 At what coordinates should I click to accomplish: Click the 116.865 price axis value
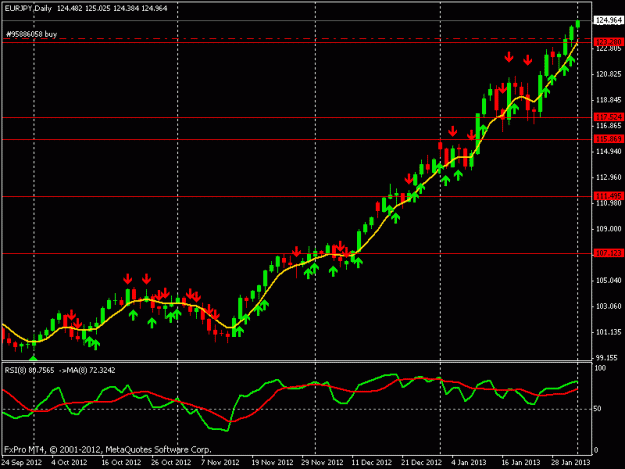point(608,126)
